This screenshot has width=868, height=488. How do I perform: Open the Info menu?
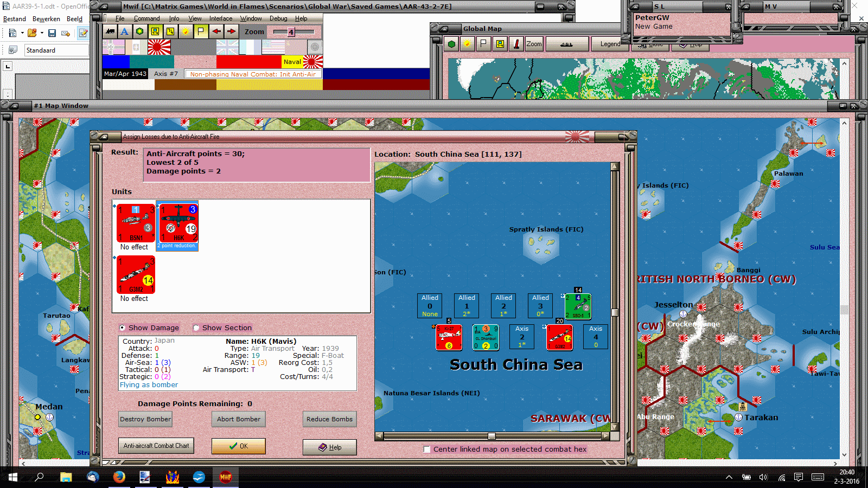click(174, 18)
